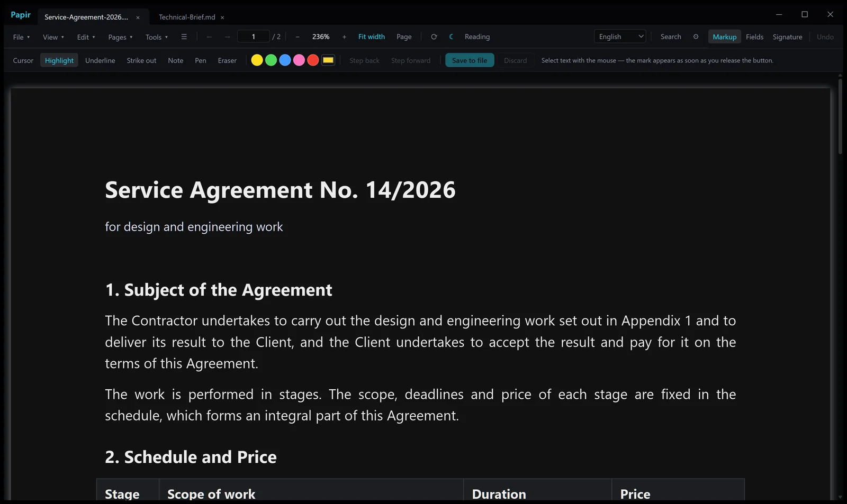The image size is (847, 504).
Task: Open the File menu
Action: click(21, 37)
